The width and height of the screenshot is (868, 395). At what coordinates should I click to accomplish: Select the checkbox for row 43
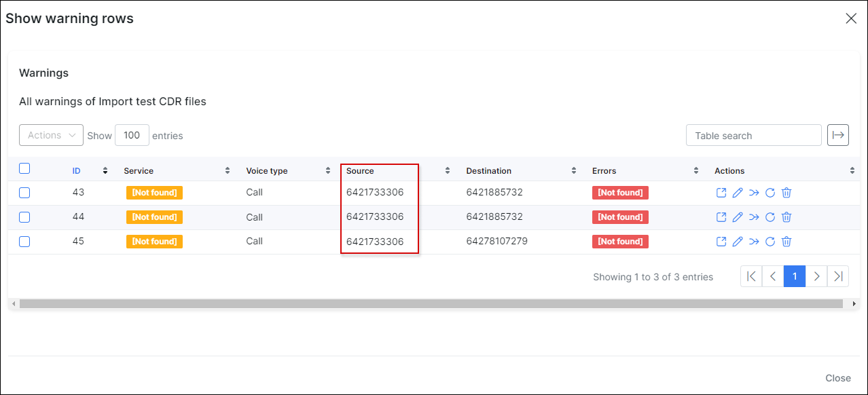tap(24, 193)
